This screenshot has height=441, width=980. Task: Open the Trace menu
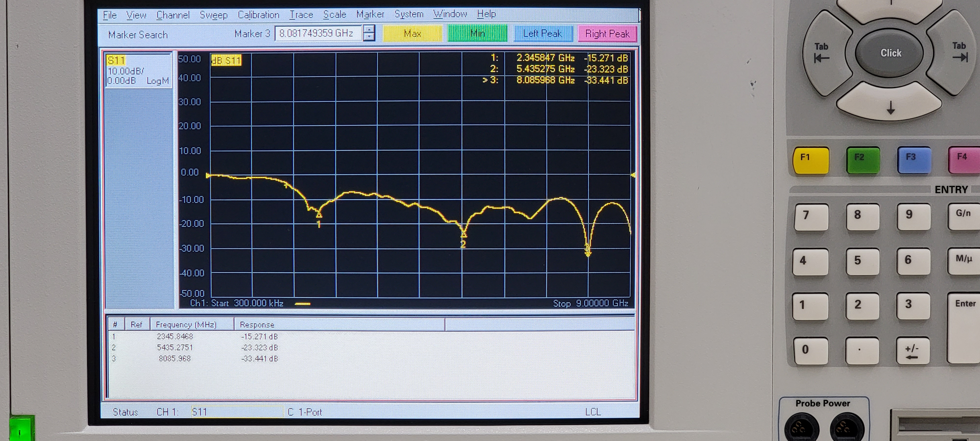click(x=301, y=15)
